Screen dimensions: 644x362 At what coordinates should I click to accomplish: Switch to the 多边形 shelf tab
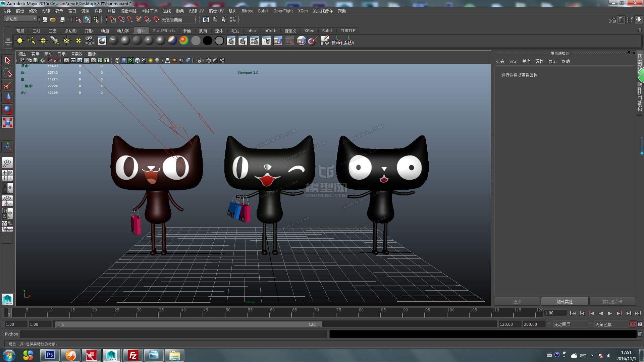click(70, 31)
